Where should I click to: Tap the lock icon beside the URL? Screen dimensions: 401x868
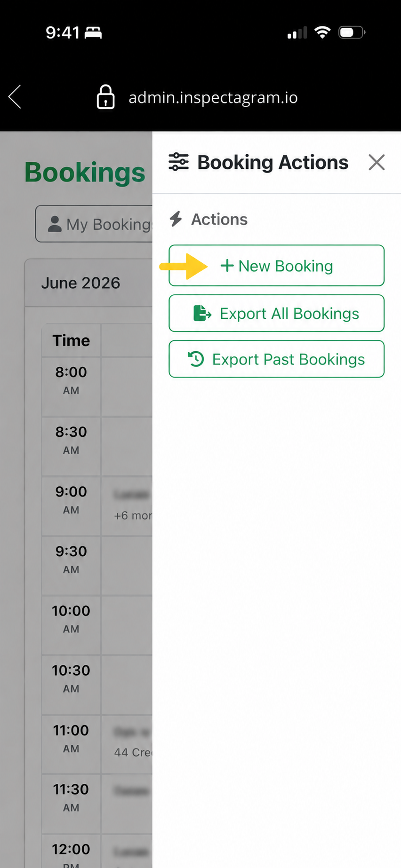coord(106,97)
